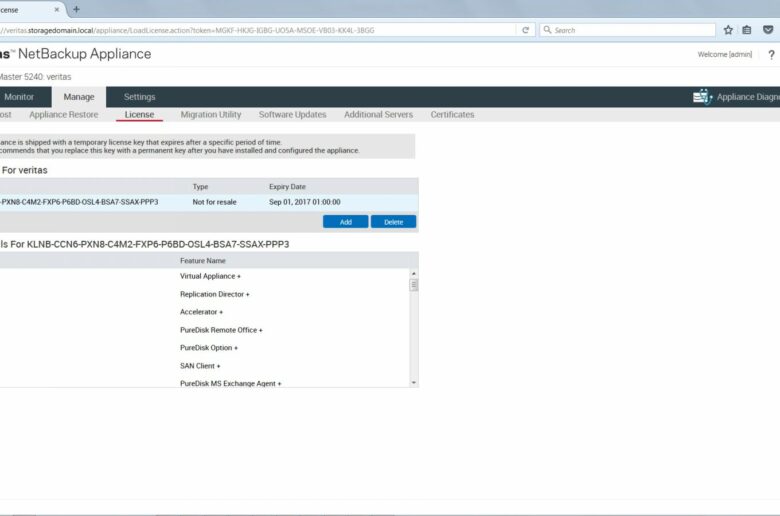Click the Virtual Appliance feature row
780x516 pixels.
click(210, 276)
